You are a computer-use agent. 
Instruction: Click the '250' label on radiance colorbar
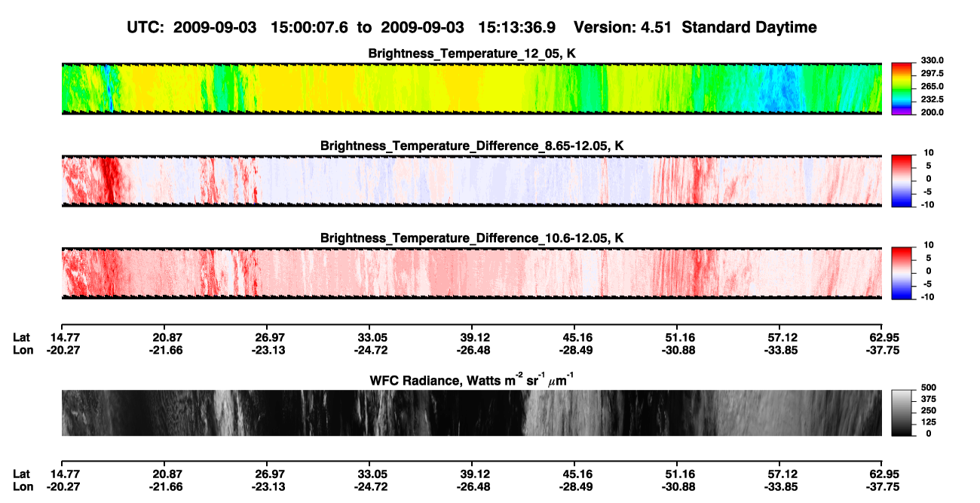point(929,410)
